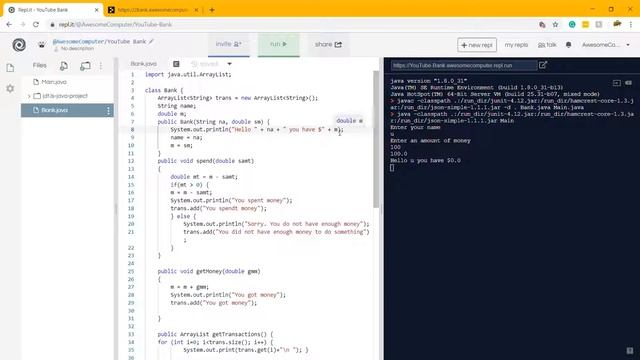Click the yellow extension icon
The height and width of the screenshot is (360, 640).
tap(585, 24)
